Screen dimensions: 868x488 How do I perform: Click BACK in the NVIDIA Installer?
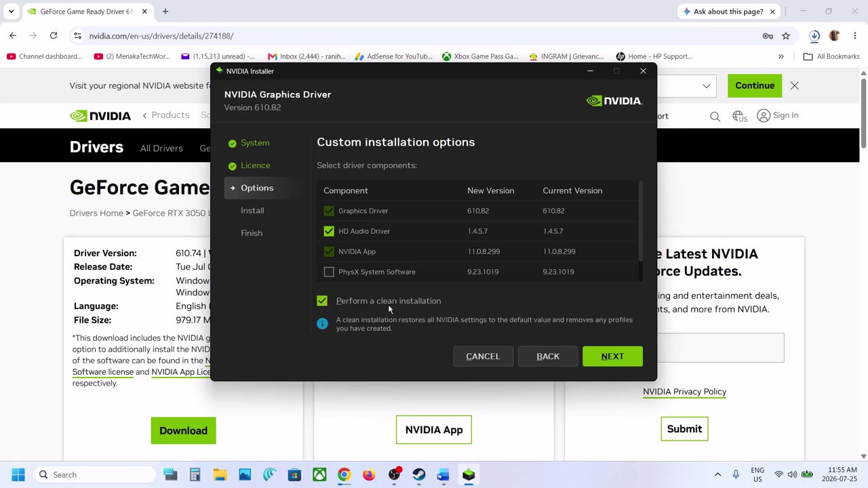[548, 357]
